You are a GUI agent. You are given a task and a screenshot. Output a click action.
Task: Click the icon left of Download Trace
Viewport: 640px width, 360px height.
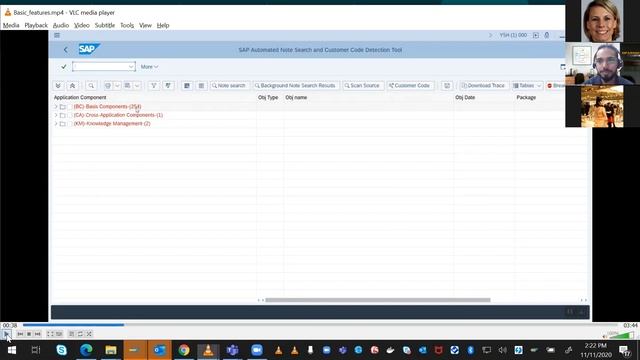point(447,86)
